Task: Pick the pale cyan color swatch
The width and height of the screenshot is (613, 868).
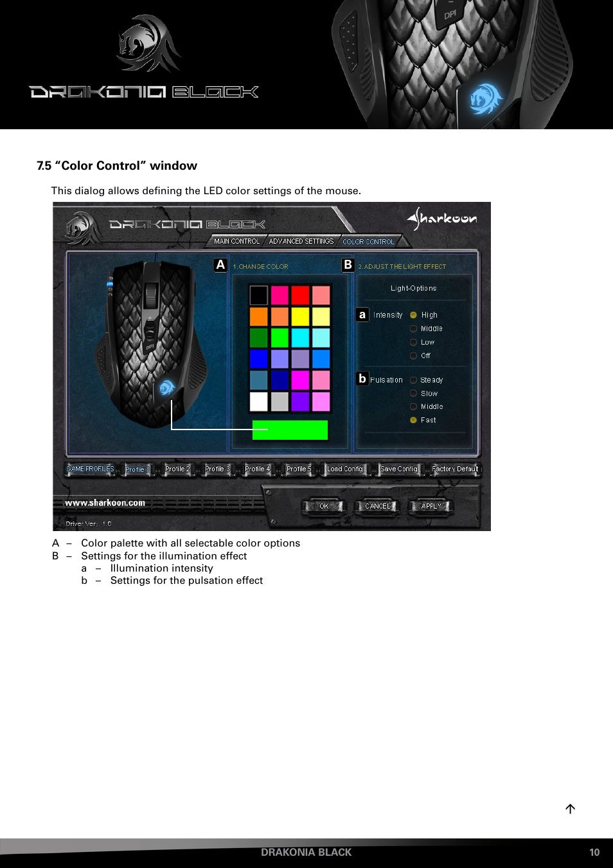Action: [321, 338]
